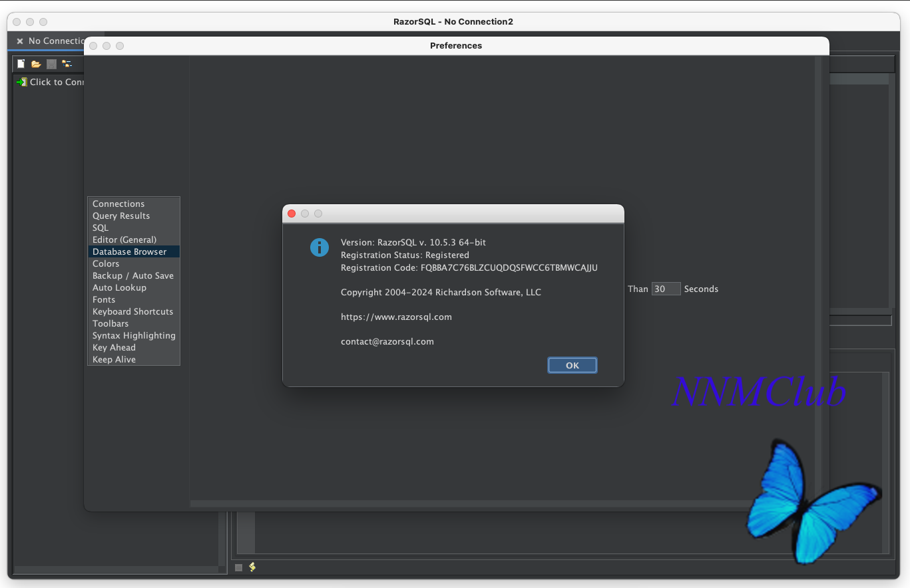910x588 pixels.
Task: Click the blue info icon in the dialog
Action: point(320,247)
